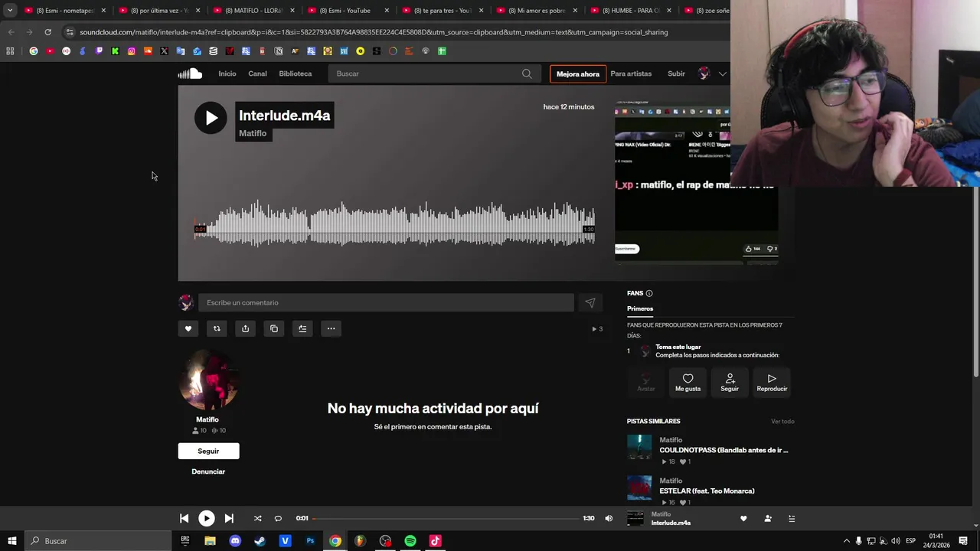Click the Mejora ahora button
The height and width of the screenshot is (551, 980).
point(578,74)
